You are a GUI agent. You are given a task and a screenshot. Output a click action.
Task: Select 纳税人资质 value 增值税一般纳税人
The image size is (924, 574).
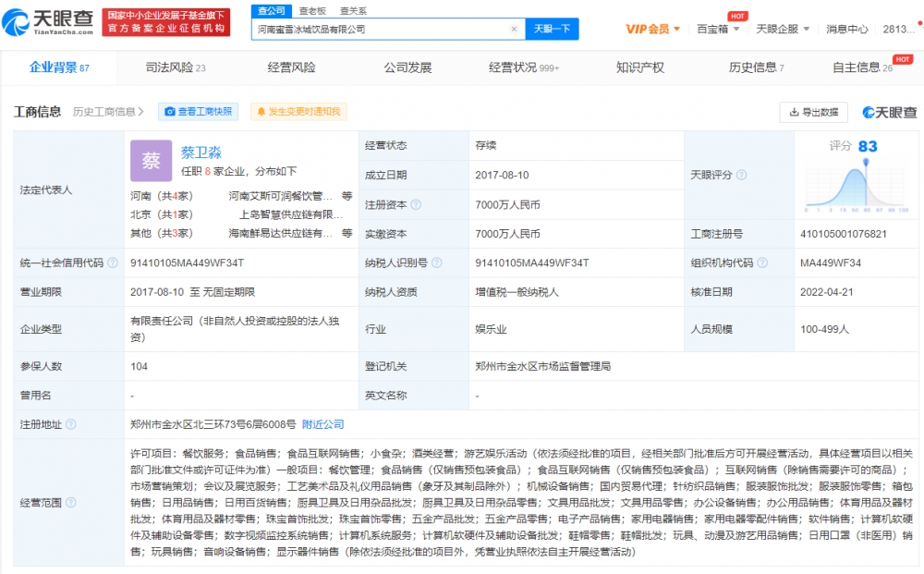click(517, 292)
